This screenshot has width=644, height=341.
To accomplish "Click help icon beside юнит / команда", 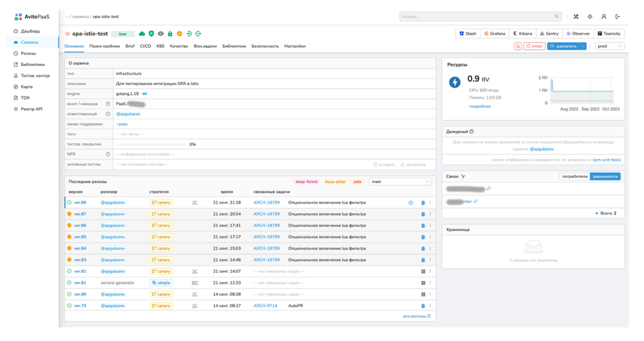I will click(108, 104).
